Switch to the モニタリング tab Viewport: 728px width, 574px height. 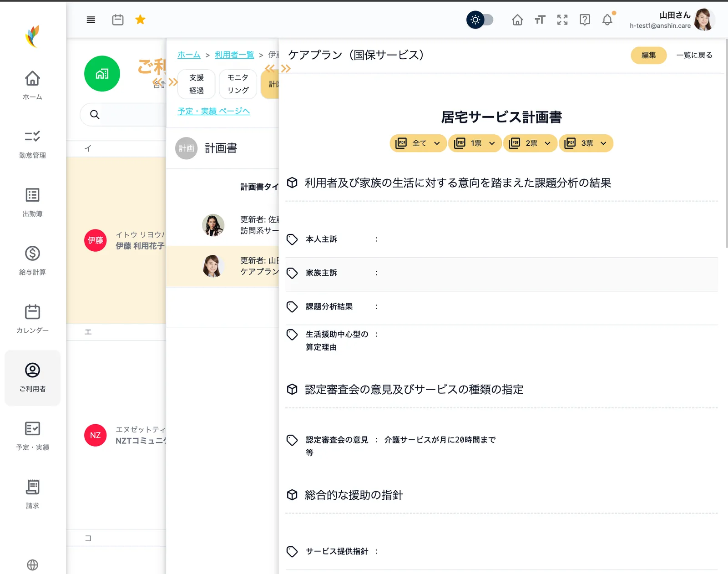pos(238,84)
